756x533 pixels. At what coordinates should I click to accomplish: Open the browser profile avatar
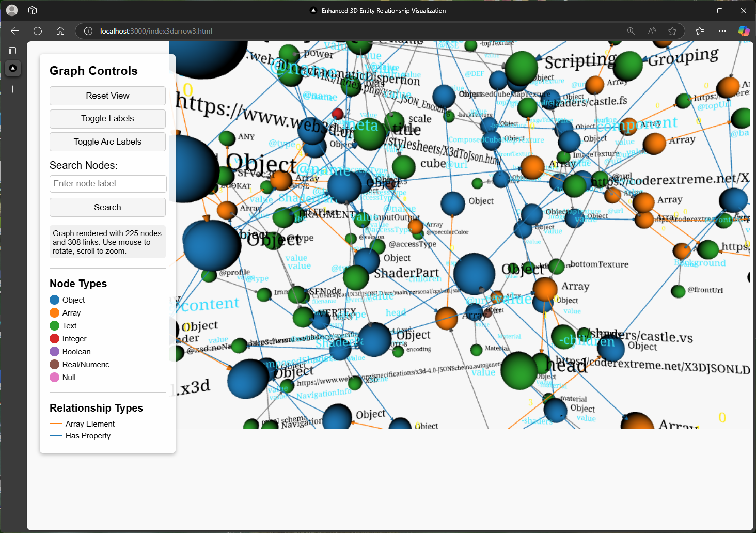point(12,10)
